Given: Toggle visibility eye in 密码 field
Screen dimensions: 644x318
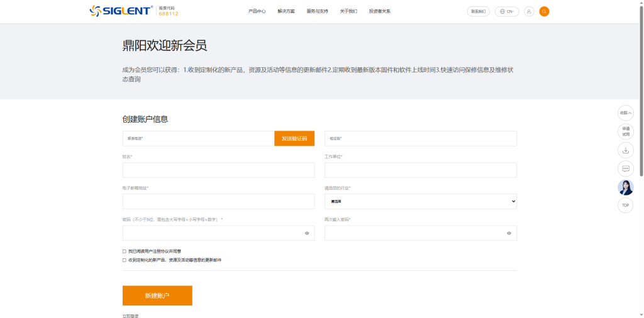Looking at the screenshot, I should click(x=307, y=233).
